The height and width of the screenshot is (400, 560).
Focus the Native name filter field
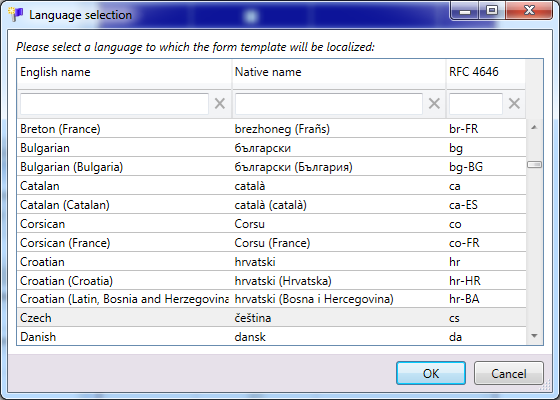click(x=329, y=104)
